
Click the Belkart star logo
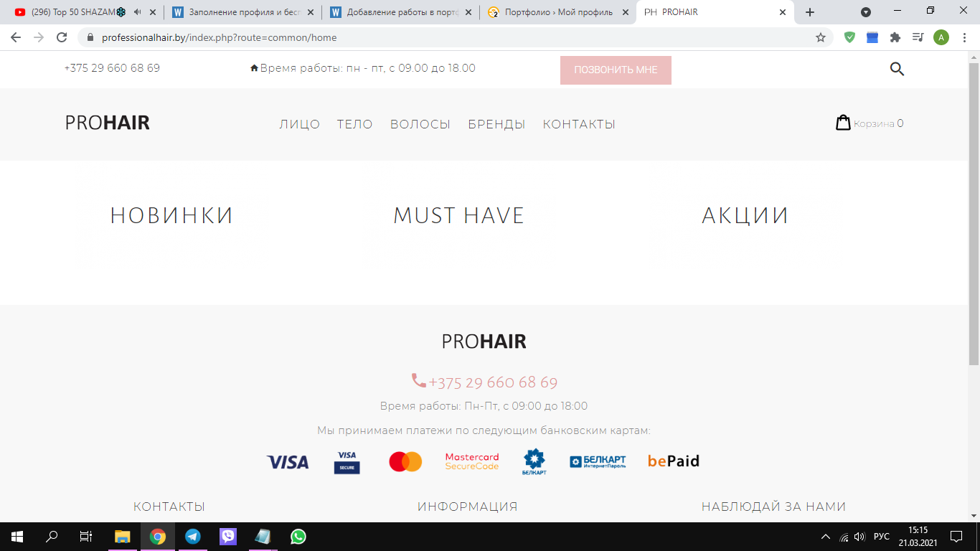coord(534,462)
